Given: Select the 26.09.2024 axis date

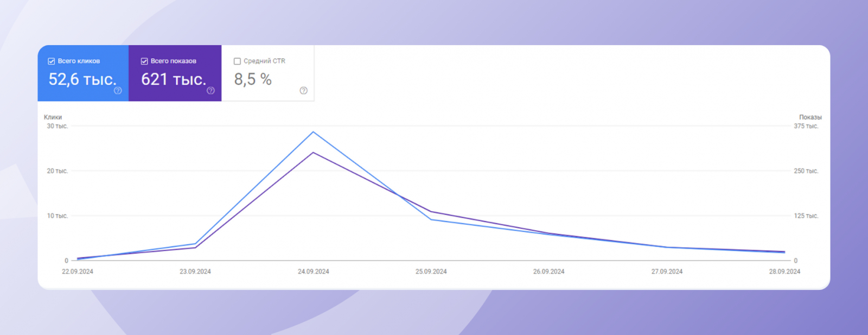Looking at the screenshot, I should pyautogui.click(x=548, y=271).
